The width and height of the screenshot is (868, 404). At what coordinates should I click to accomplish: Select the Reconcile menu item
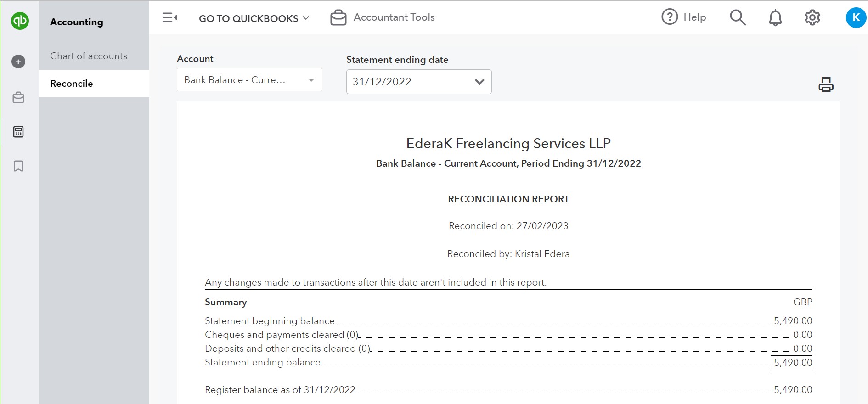pyautogui.click(x=72, y=84)
